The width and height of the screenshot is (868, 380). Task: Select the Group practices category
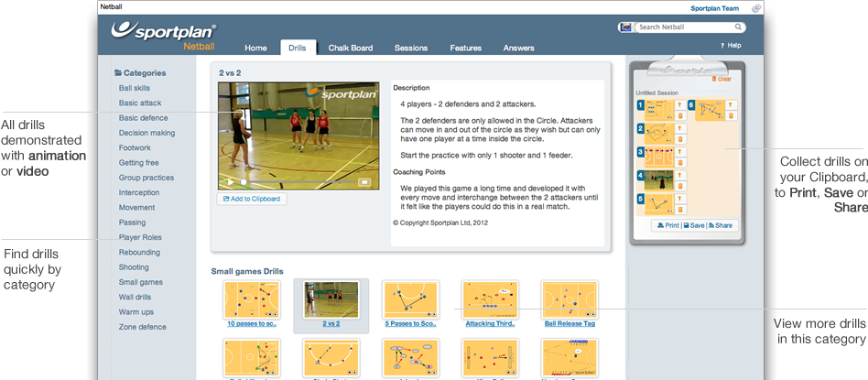tap(146, 178)
